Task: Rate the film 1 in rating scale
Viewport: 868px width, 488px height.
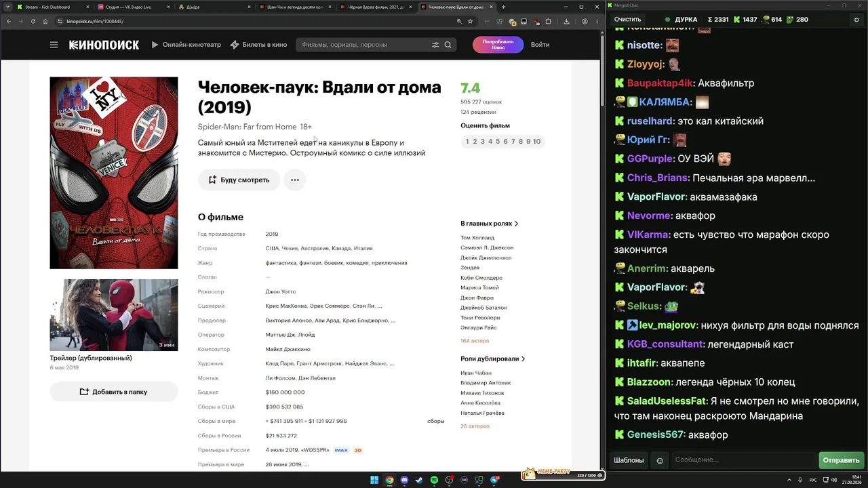Action: click(467, 142)
